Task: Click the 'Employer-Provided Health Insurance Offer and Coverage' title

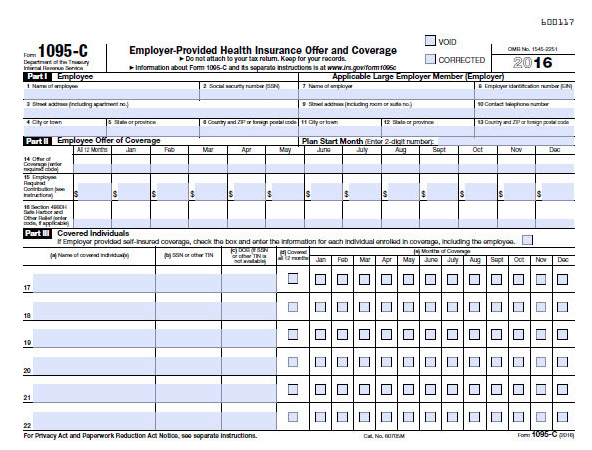Action: (x=263, y=50)
